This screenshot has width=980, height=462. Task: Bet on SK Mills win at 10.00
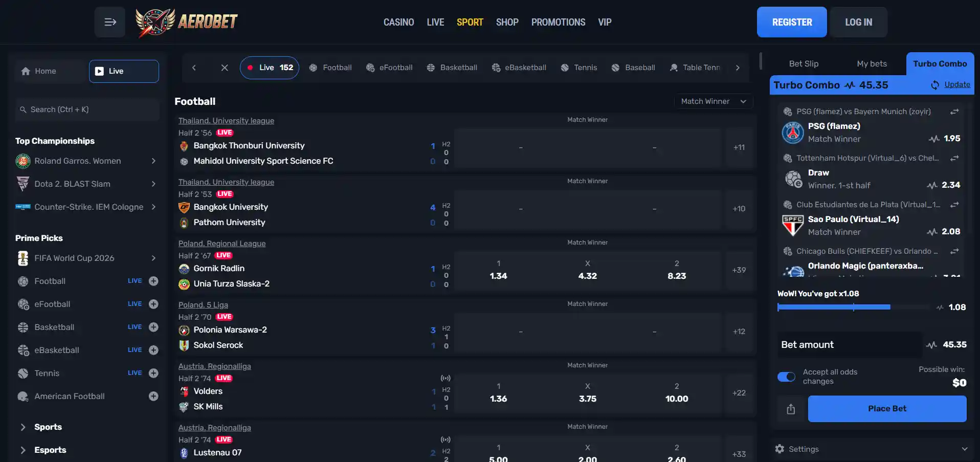click(x=677, y=393)
